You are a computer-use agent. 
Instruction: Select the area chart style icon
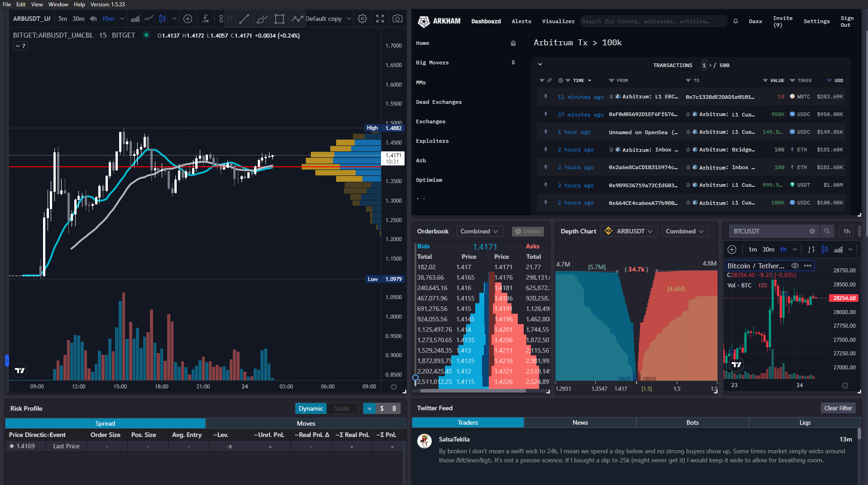pyautogui.click(x=135, y=19)
